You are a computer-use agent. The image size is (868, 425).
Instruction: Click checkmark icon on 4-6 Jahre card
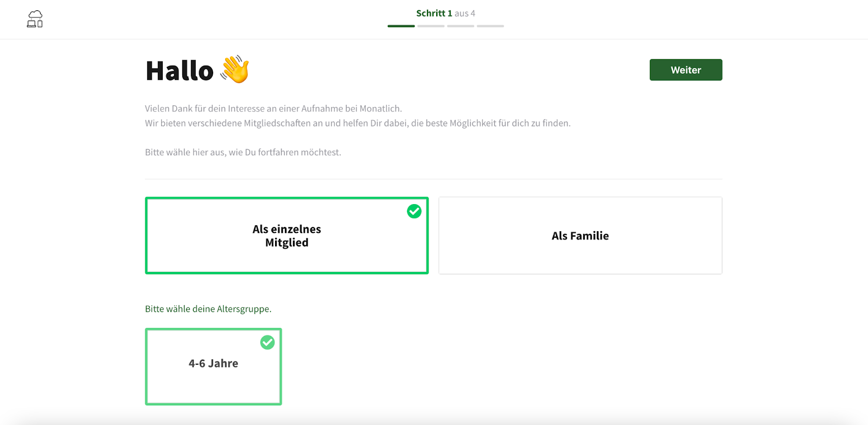[x=267, y=342]
